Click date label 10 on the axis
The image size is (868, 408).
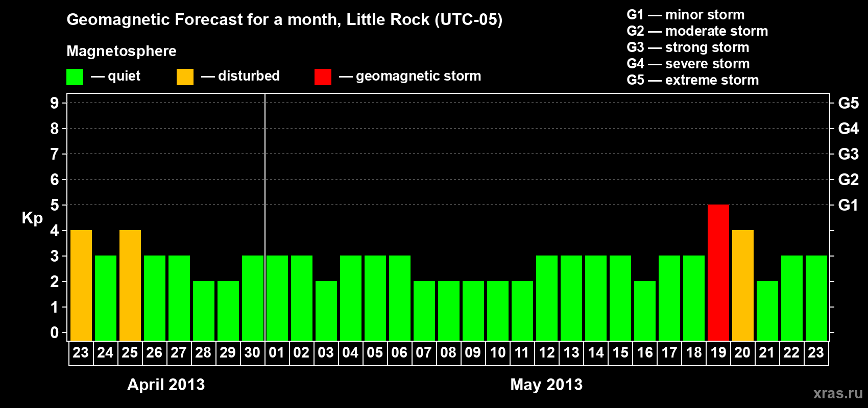[498, 352]
